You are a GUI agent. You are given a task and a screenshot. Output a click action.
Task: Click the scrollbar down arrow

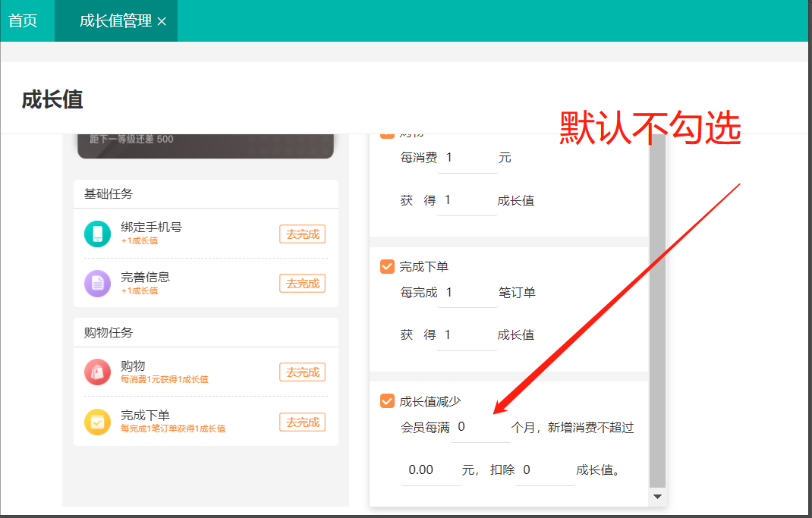tap(657, 496)
